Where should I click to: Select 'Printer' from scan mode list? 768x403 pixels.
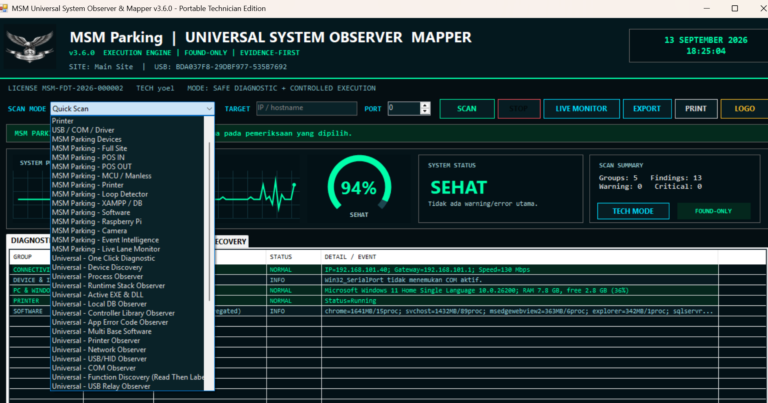click(x=63, y=121)
